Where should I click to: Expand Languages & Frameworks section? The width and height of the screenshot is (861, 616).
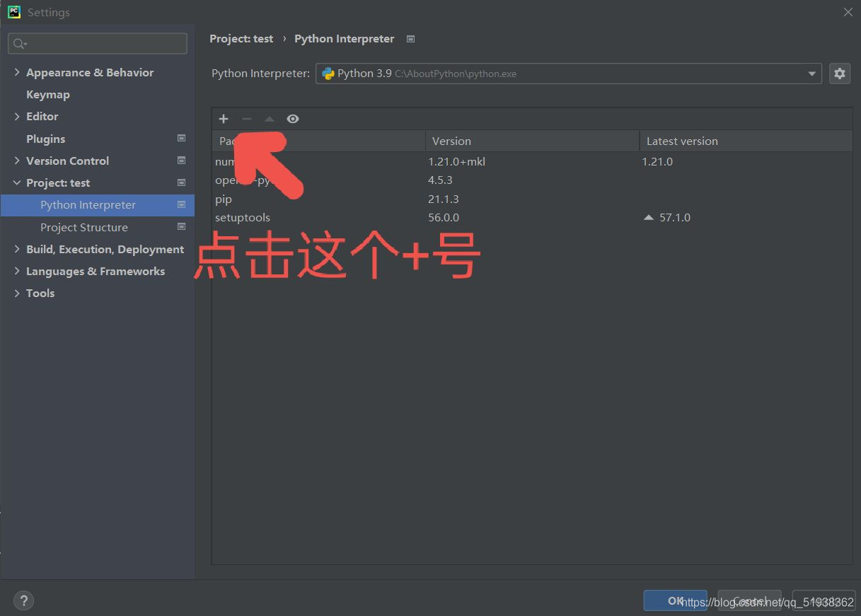17,271
